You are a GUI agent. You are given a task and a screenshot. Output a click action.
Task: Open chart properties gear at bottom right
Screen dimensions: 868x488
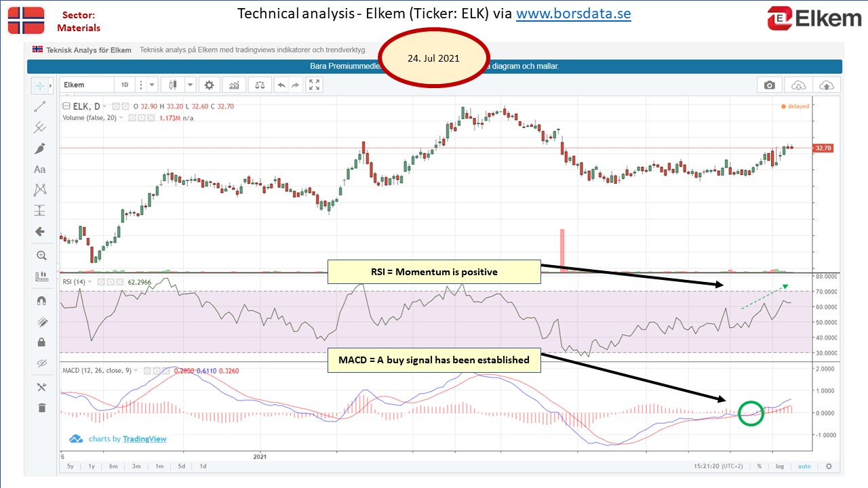pyautogui.click(x=828, y=466)
